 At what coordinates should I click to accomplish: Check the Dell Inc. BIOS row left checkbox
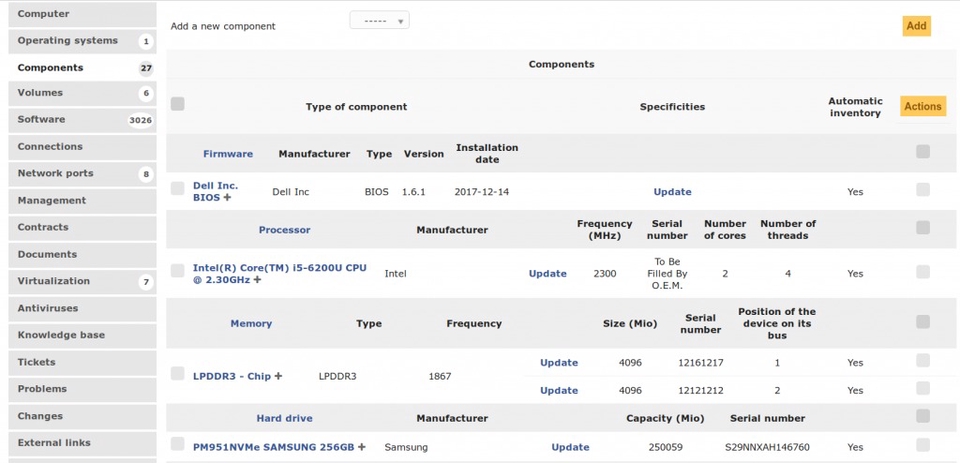[x=178, y=189]
